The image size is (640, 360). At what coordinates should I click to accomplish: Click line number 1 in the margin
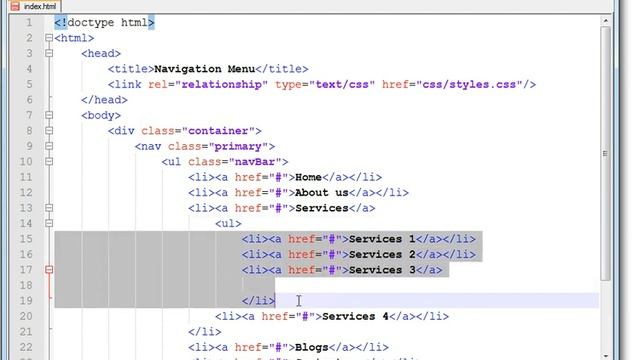(x=29, y=22)
